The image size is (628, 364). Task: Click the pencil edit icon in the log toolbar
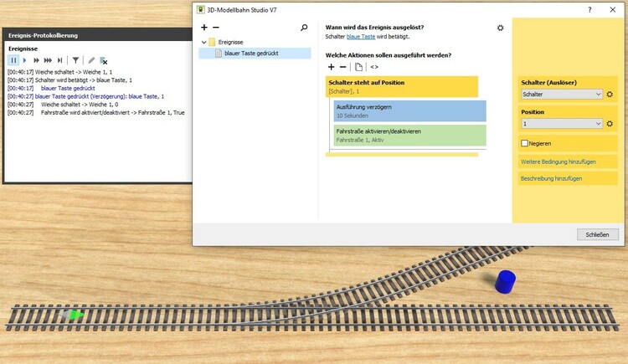coord(91,60)
